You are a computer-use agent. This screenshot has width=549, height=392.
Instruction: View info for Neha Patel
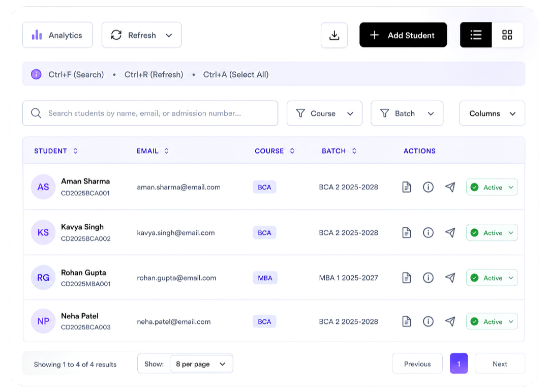tap(428, 321)
